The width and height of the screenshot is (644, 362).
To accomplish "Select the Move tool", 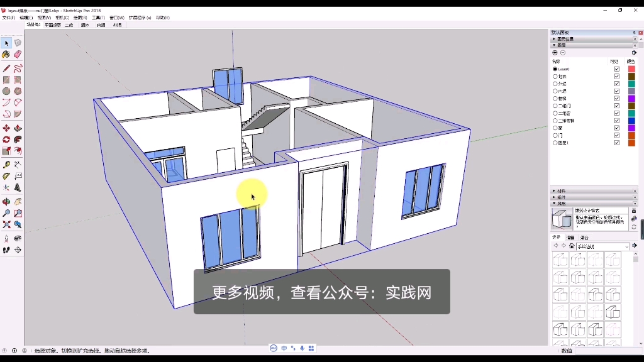I will click(7, 128).
